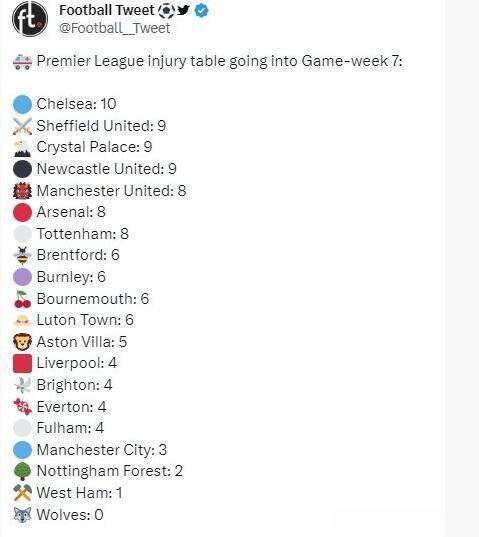Open the Football Tweet profile avatar
479x537 pixels.
pyautogui.click(x=30, y=19)
